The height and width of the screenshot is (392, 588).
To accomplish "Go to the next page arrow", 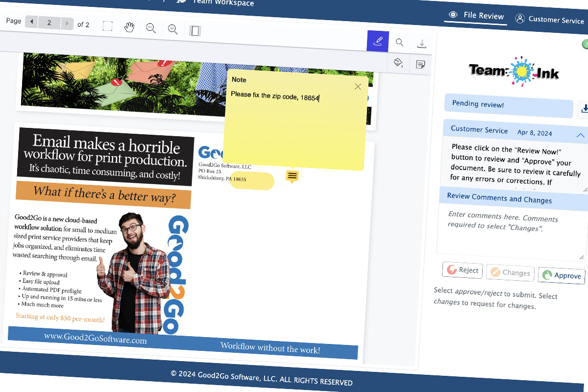I will tap(68, 23).
